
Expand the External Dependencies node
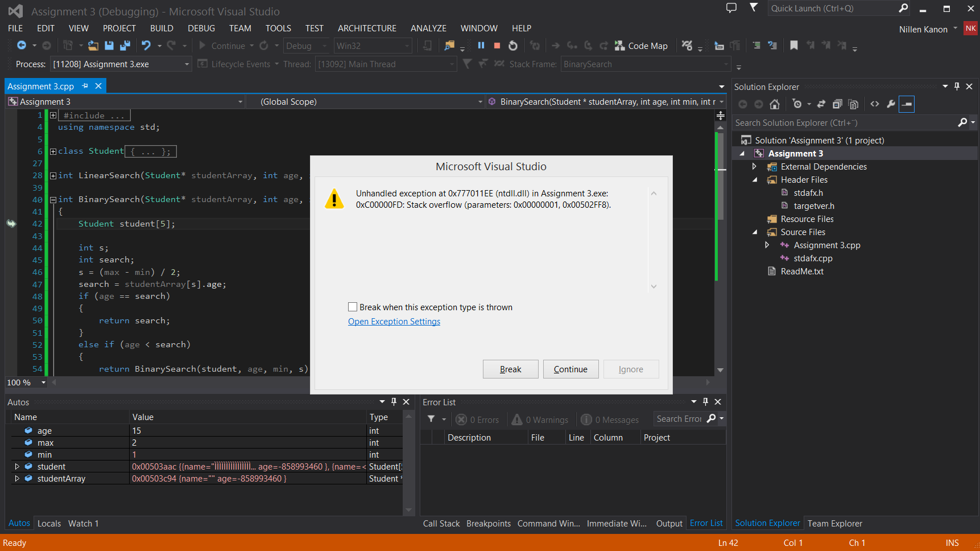[x=754, y=167]
